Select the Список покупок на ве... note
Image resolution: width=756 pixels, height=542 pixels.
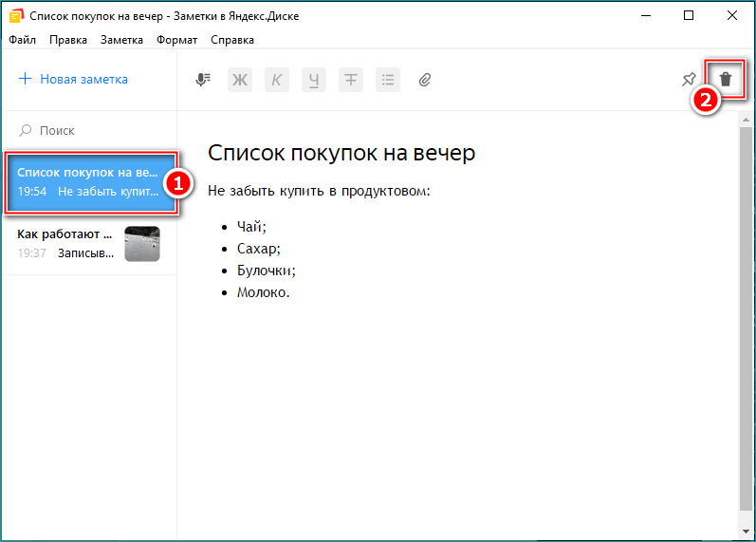91,182
